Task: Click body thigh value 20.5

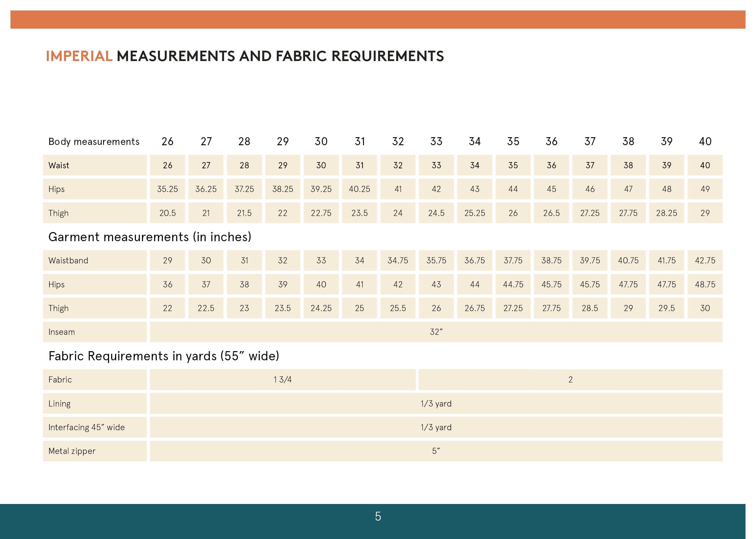Action: tap(167, 213)
